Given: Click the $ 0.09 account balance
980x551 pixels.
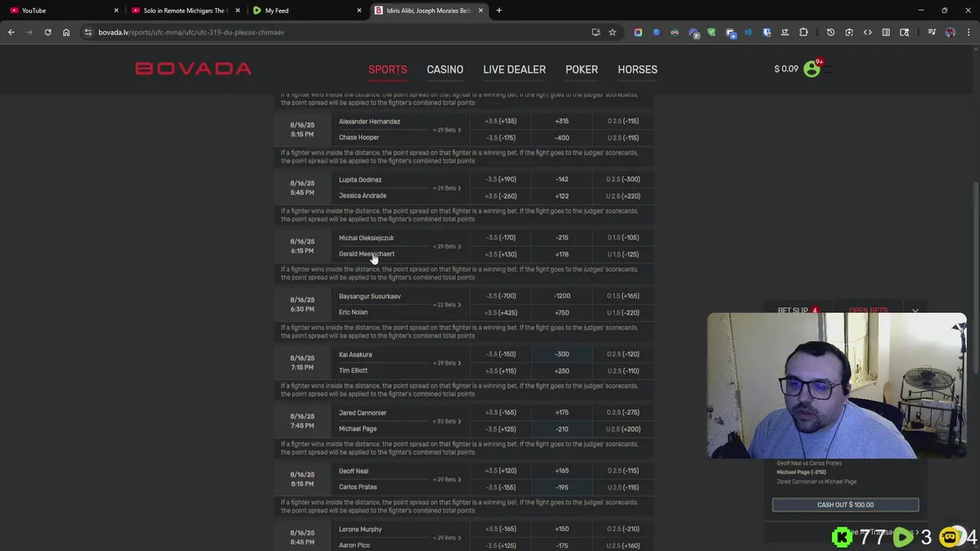Looking at the screenshot, I should (x=786, y=69).
